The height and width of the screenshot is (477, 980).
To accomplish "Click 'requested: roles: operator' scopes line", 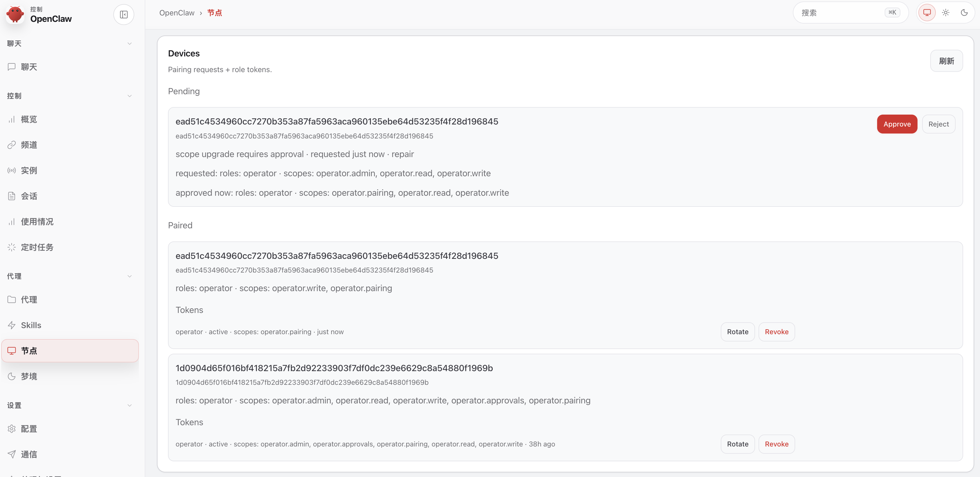I will [x=333, y=173].
